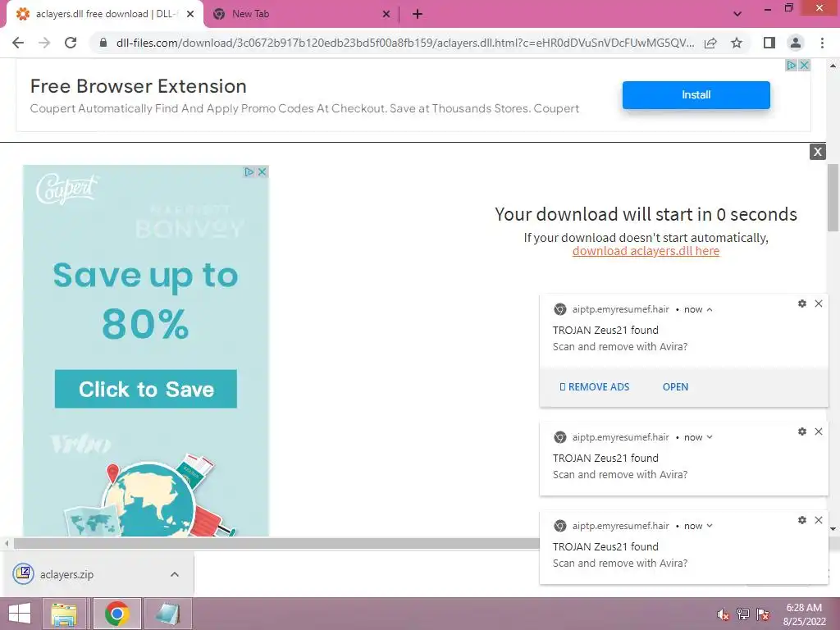Collapse the first notification chevron
The image size is (840, 630).
coord(710,309)
